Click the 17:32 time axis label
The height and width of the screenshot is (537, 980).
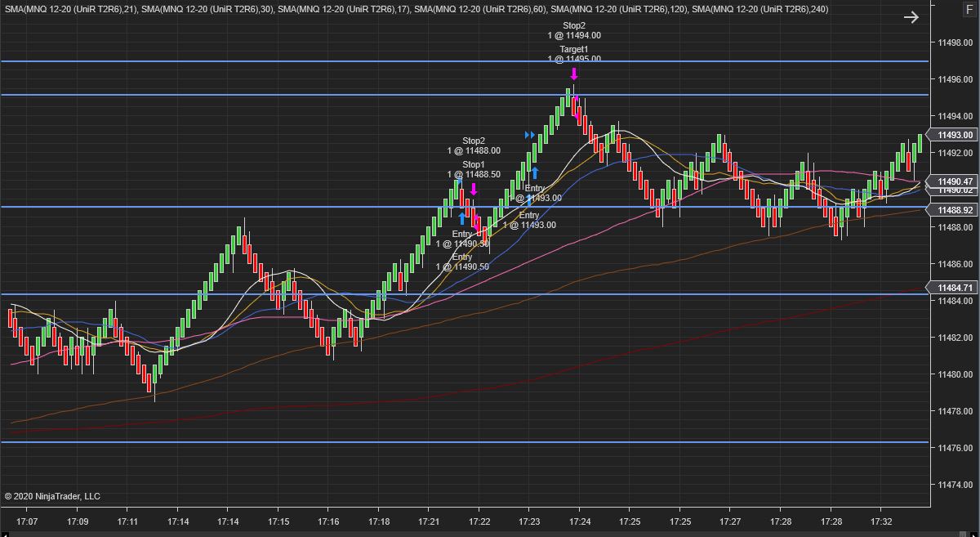pyautogui.click(x=881, y=521)
